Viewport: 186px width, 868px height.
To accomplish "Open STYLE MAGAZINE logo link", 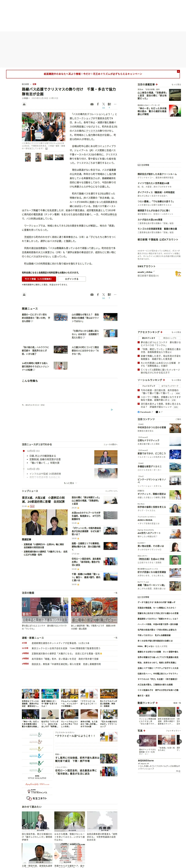I will coord(37,777).
